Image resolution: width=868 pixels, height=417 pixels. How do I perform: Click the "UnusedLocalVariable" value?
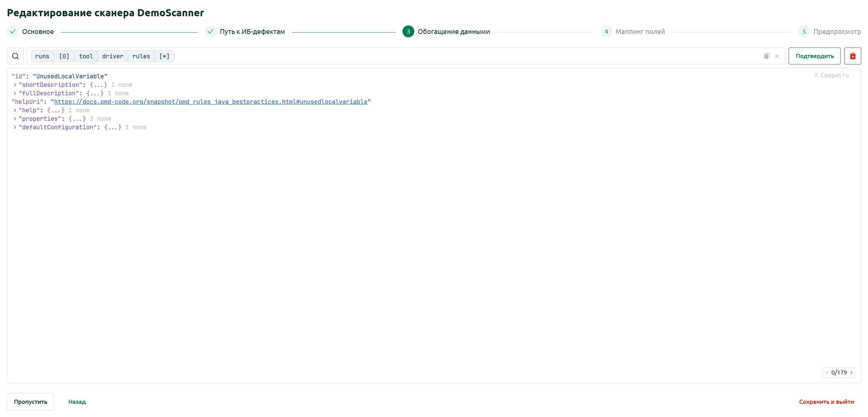tap(70, 76)
